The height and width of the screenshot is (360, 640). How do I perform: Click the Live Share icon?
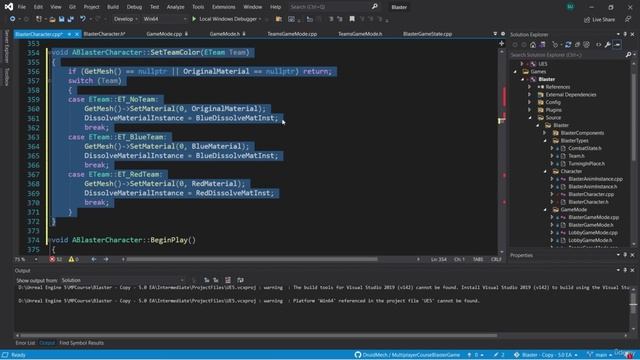tap(587, 20)
